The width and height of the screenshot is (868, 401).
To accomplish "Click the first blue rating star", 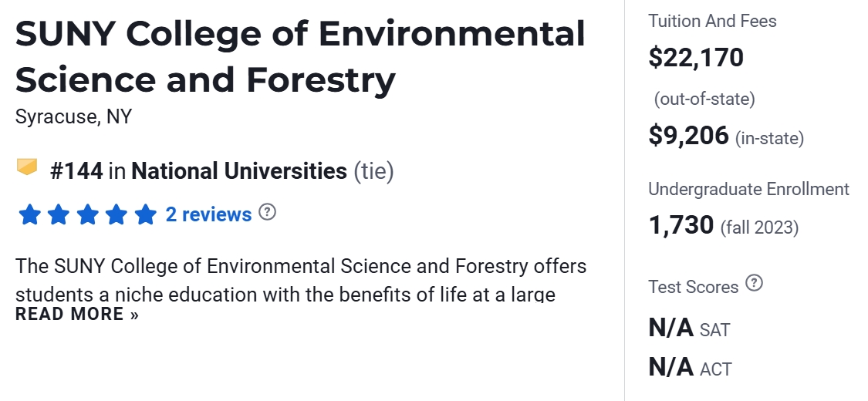I will [x=29, y=214].
